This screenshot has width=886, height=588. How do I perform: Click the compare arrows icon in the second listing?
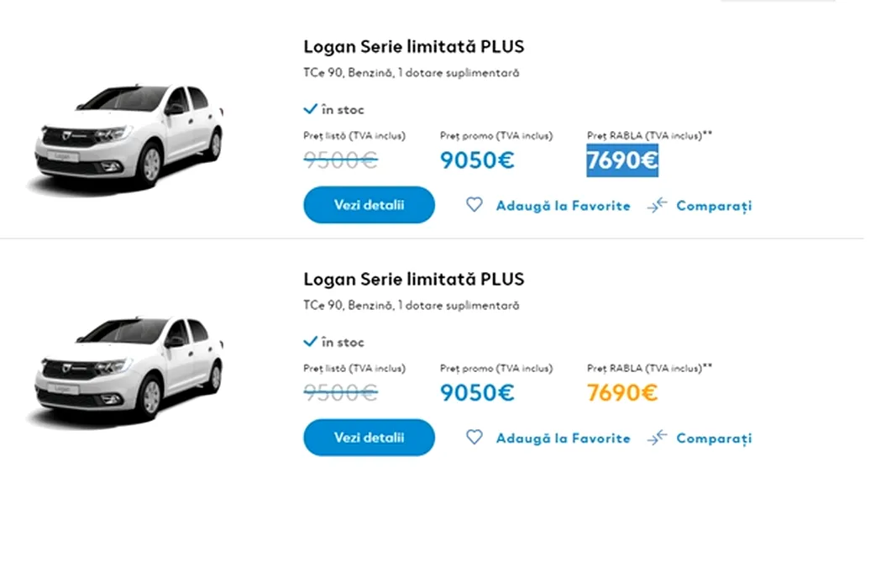[657, 438]
